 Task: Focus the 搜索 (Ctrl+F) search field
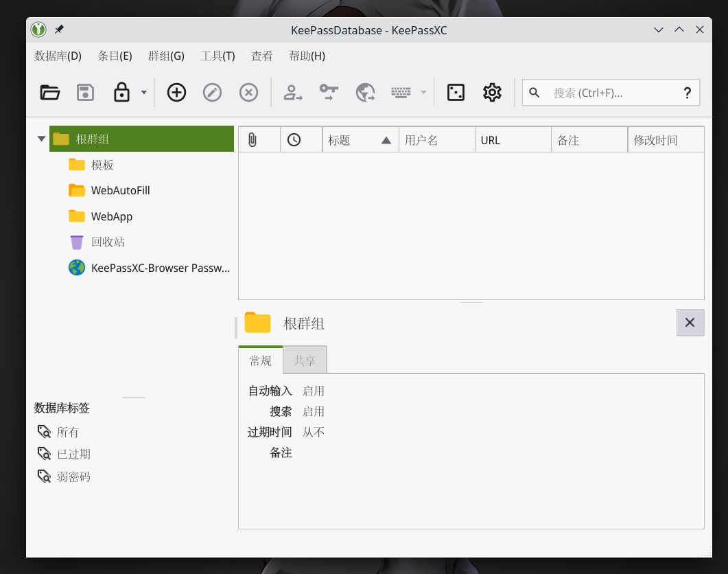[x=611, y=93]
